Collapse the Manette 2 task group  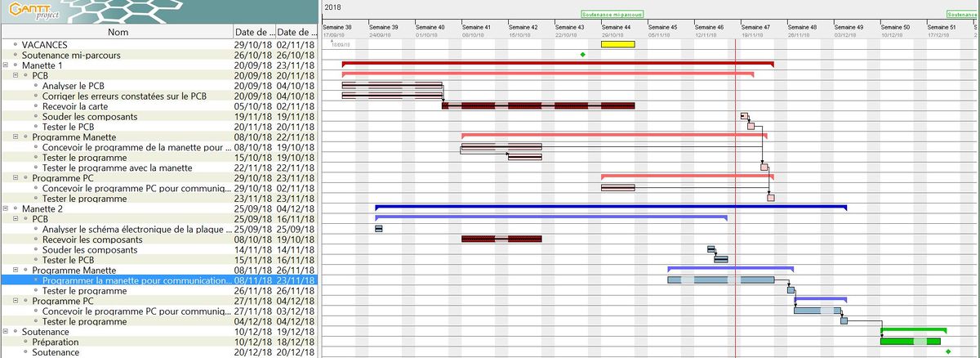(6, 208)
